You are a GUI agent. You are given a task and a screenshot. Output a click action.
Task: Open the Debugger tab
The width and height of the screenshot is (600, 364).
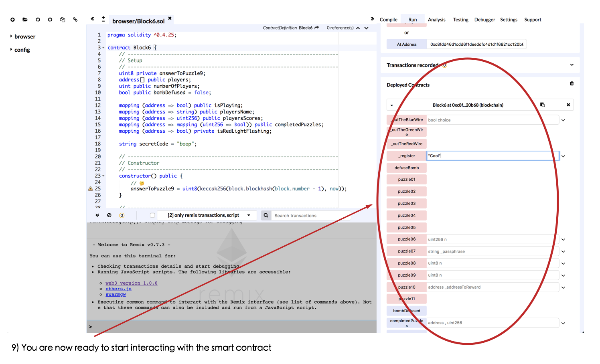coord(484,20)
